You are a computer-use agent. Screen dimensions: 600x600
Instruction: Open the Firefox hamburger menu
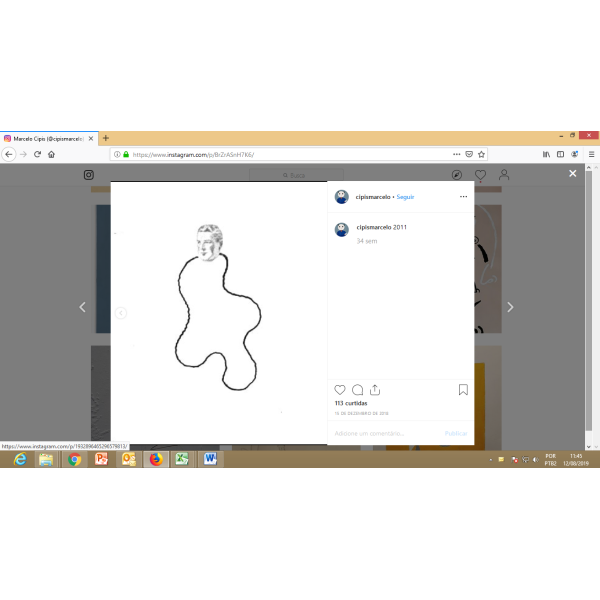point(590,155)
